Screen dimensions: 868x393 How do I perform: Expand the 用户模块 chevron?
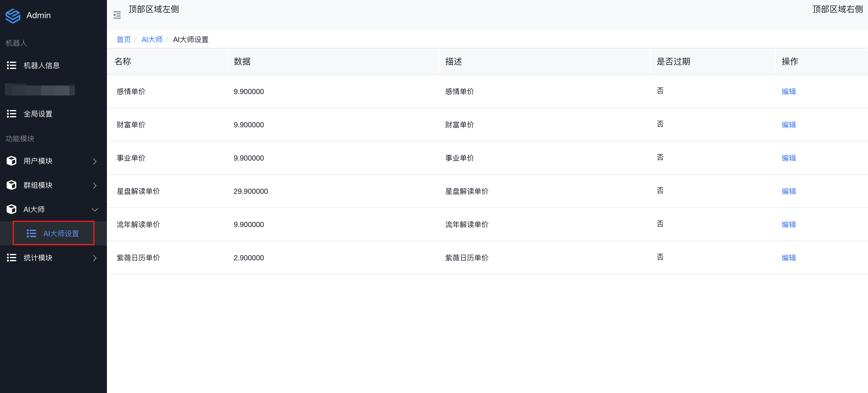point(95,161)
